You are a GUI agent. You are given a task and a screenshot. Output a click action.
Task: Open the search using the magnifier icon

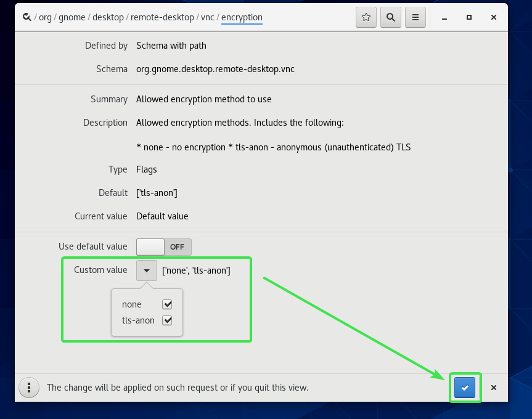[x=391, y=18]
